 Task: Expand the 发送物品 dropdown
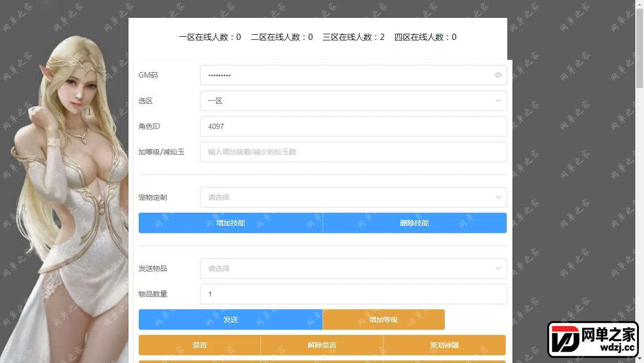click(353, 268)
